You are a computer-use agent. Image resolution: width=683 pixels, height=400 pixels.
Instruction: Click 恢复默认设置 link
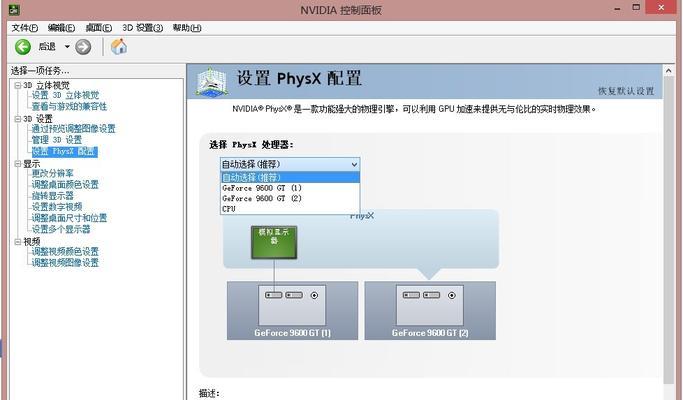click(x=626, y=91)
